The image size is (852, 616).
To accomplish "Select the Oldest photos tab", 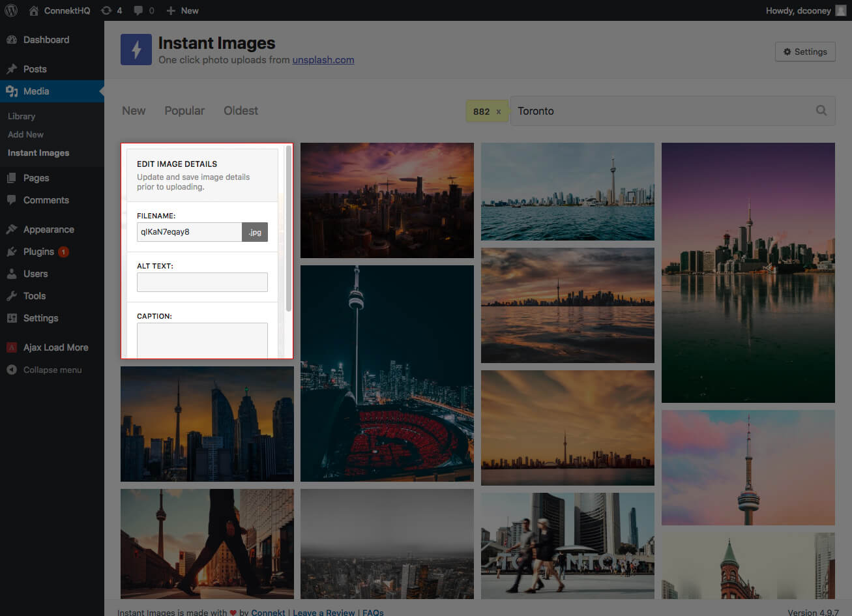I will (x=241, y=111).
